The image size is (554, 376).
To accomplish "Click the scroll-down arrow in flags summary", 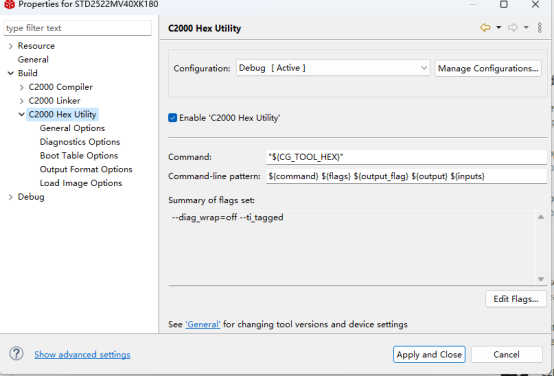I will (x=541, y=279).
